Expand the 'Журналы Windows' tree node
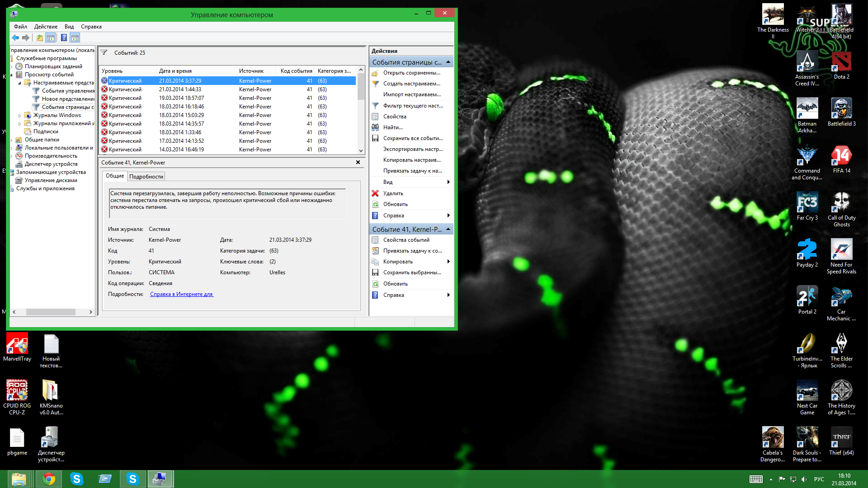This screenshot has width=868, height=488. [x=19, y=116]
